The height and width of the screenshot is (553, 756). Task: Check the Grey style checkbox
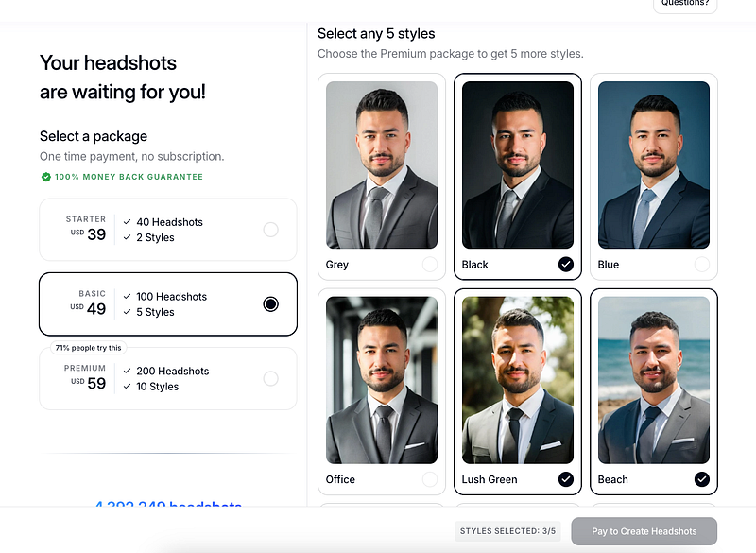click(430, 265)
